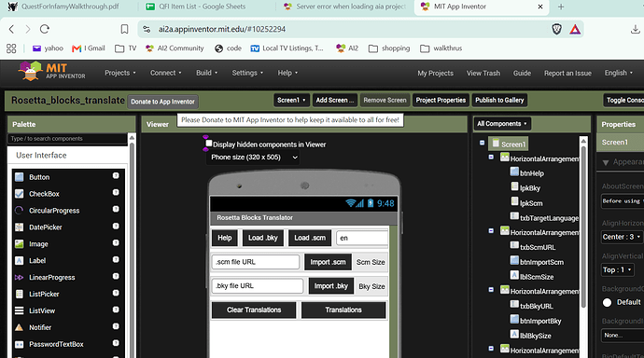Click the browser address bar URL
The width and height of the screenshot is (644, 358).
pos(222,29)
